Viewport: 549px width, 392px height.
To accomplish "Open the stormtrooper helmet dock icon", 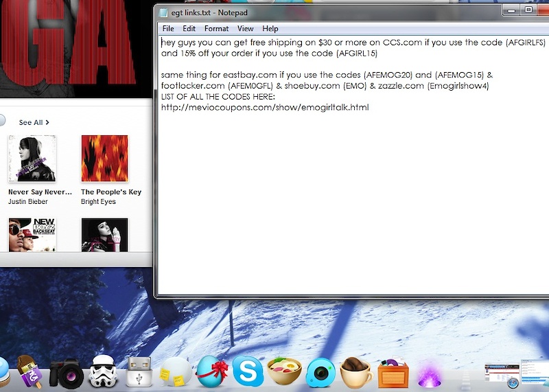I will pyautogui.click(x=103, y=371).
